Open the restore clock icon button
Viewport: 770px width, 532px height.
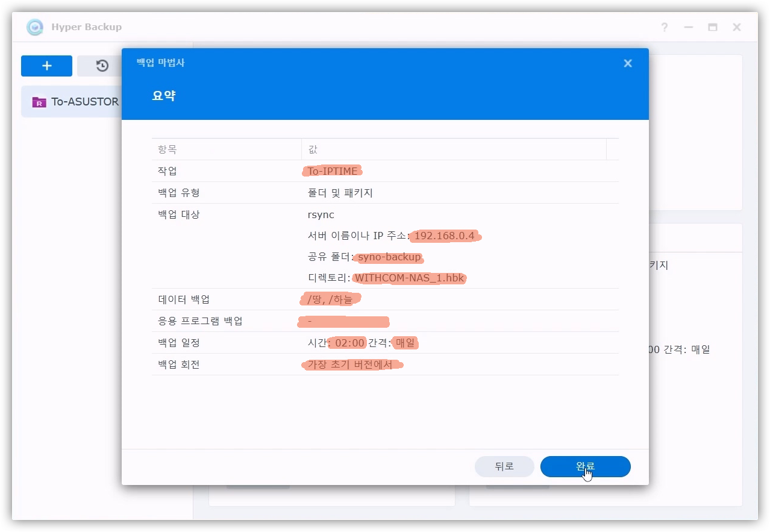(x=102, y=66)
